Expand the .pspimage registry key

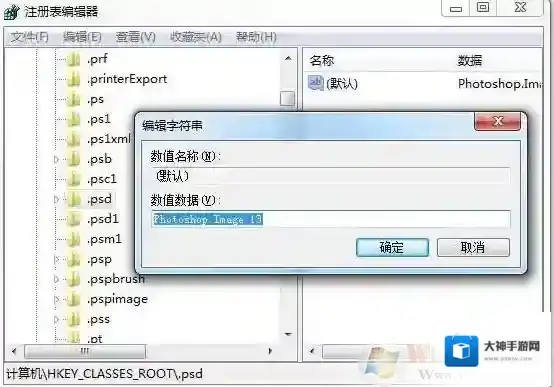[56, 299]
